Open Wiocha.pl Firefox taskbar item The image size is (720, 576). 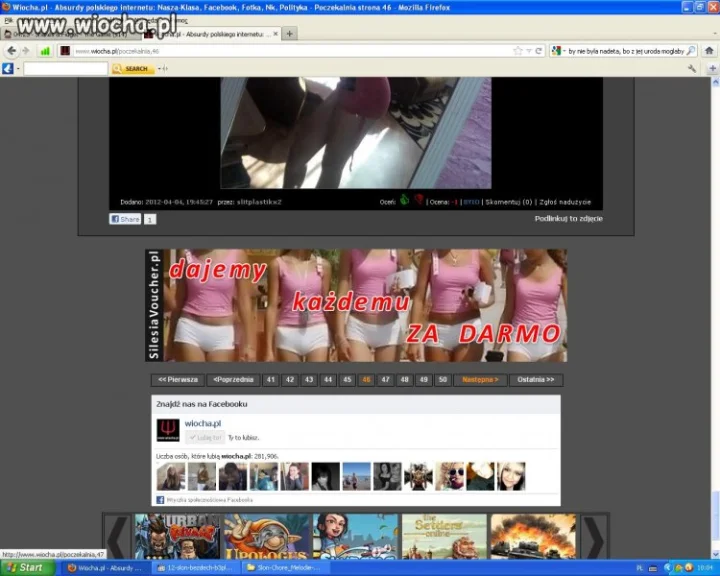point(104,568)
